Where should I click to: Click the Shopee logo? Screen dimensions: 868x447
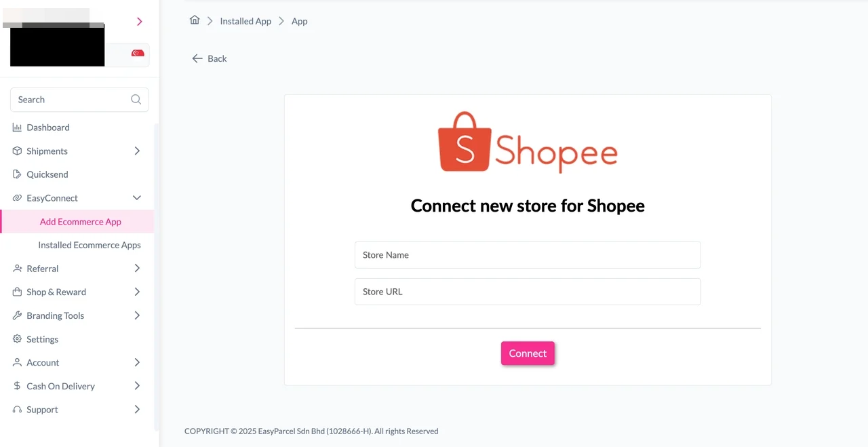[528, 141]
